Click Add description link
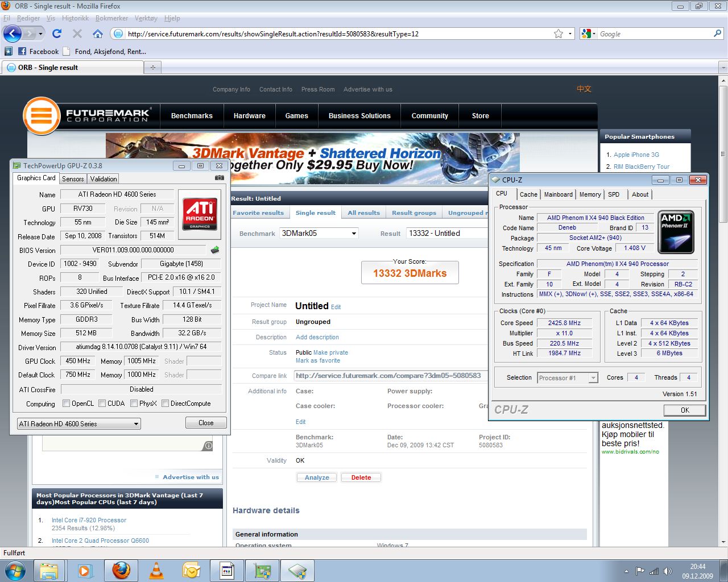Viewport: 728px width, 582px height. [x=317, y=337]
